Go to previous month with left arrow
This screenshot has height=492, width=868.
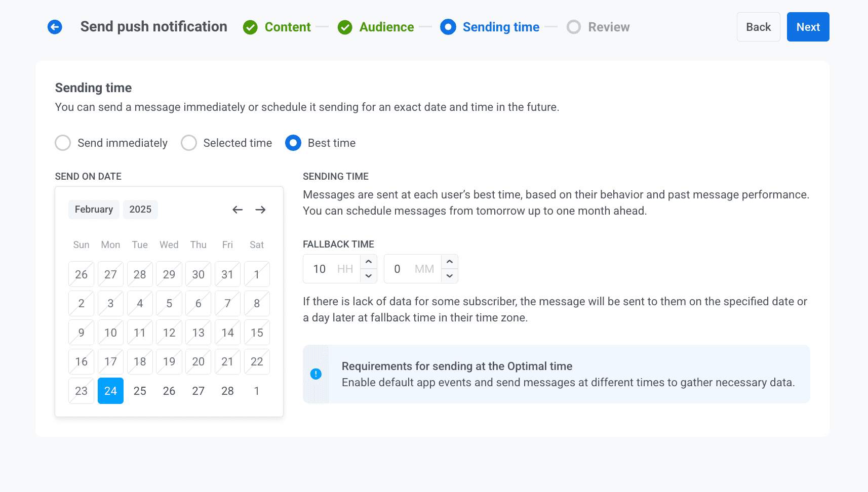click(x=237, y=210)
